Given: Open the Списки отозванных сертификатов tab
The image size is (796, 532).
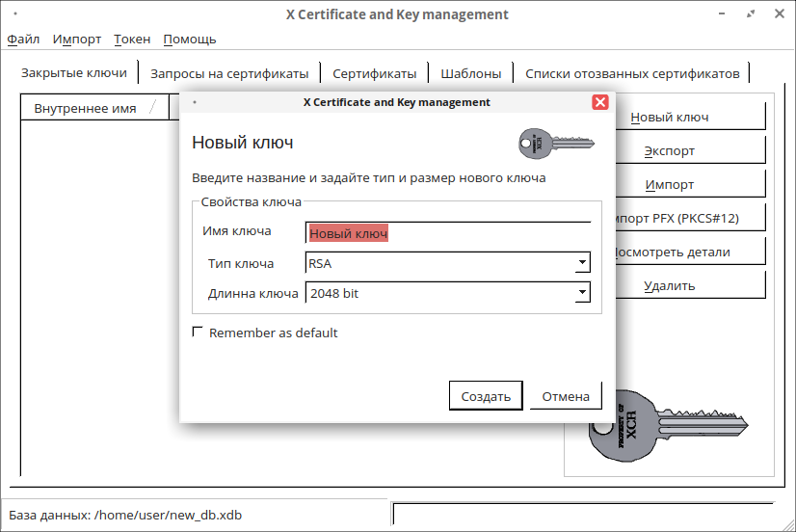Looking at the screenshot, I should [632, 73].
